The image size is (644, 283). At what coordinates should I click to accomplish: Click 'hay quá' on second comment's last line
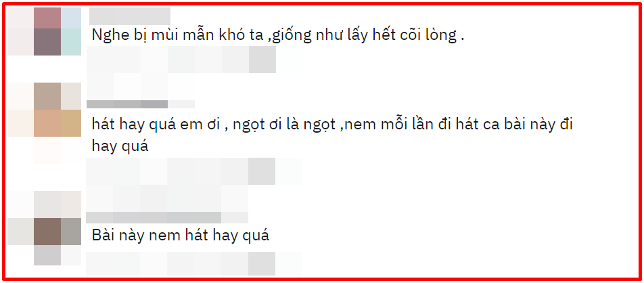click(120, 146)
